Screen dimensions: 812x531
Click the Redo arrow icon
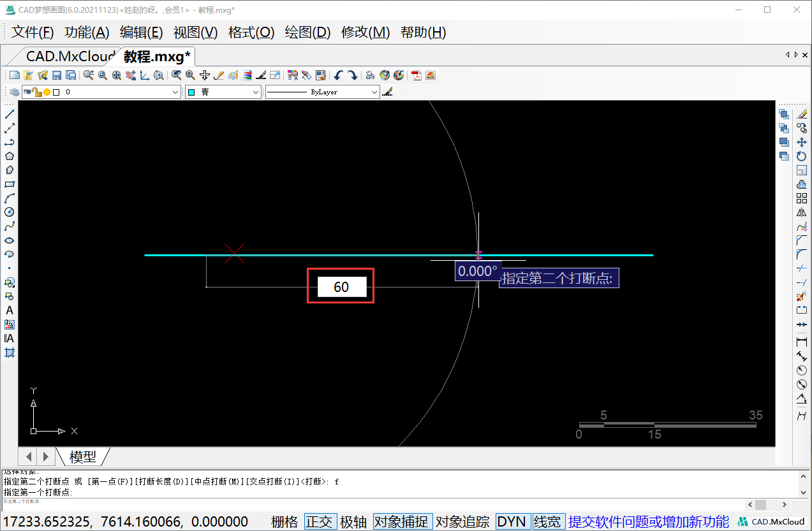[352, 75]
